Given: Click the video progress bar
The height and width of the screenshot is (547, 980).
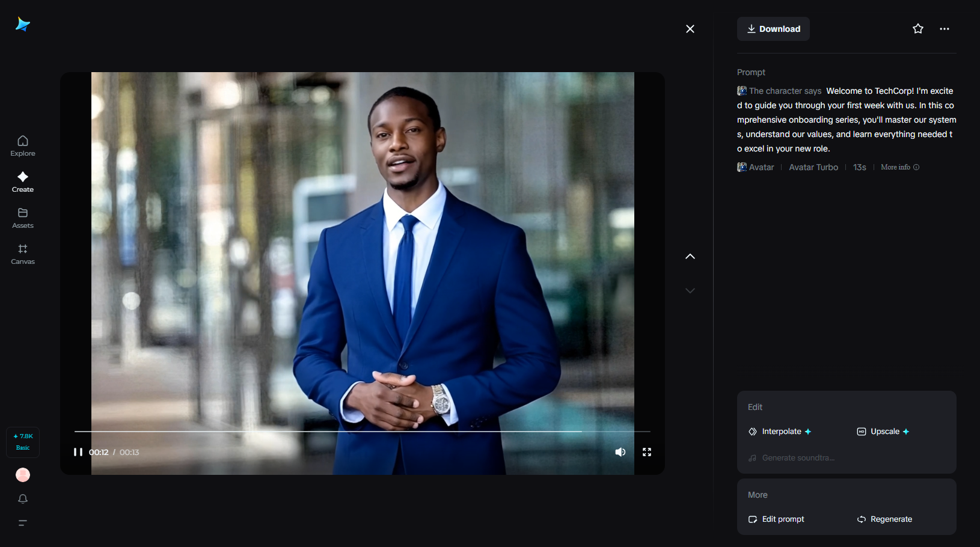Looking at the screenshot, I should point(363,432).
